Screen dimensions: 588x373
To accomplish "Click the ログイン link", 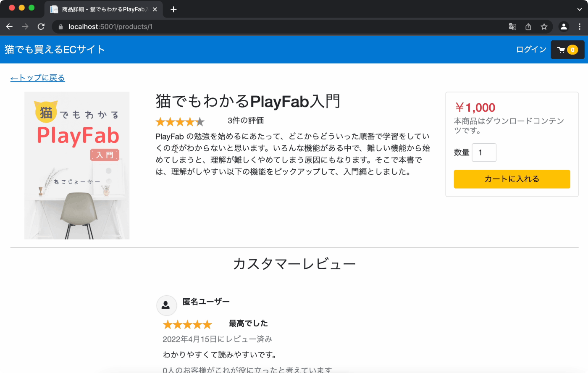I will pyautogui.click(x=531, y=50).
